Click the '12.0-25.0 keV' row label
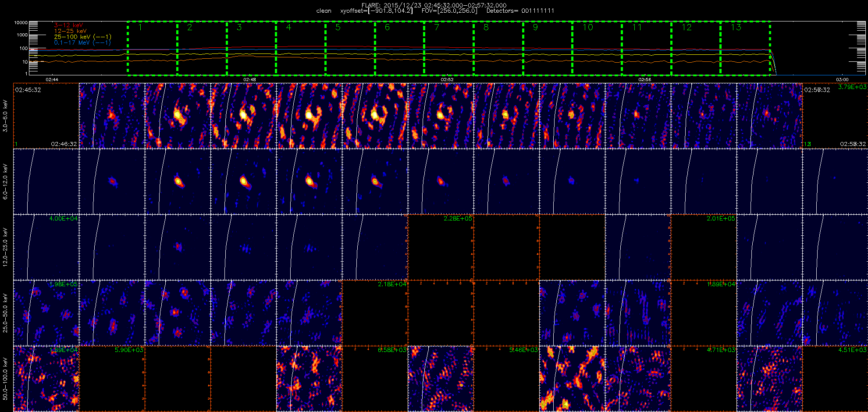The height and width of the screenshot is (412, 868). pos(5,247)
